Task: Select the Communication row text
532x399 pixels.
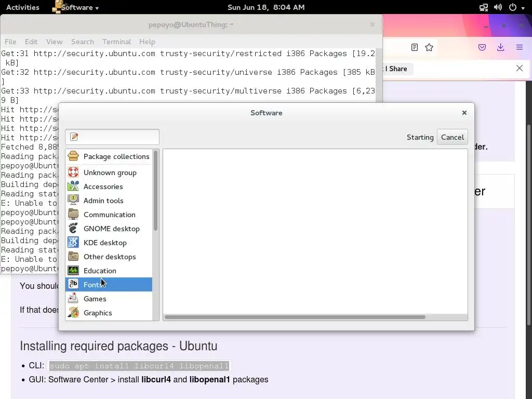Action: [x=110, y=215]
